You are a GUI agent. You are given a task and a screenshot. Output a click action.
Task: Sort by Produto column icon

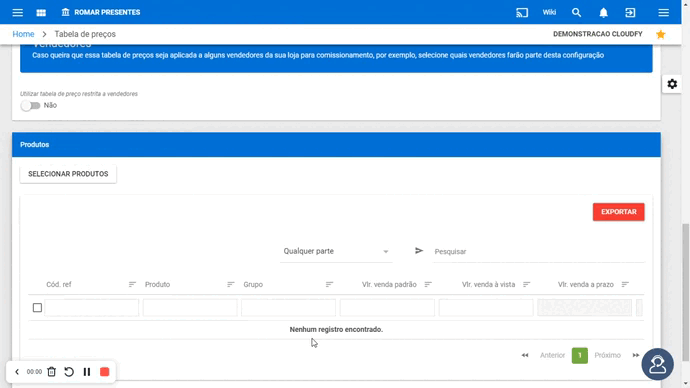point(231,285)
